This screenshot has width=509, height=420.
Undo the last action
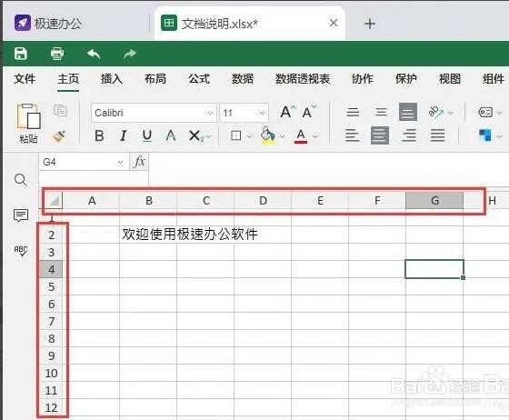tap(94, 54)
